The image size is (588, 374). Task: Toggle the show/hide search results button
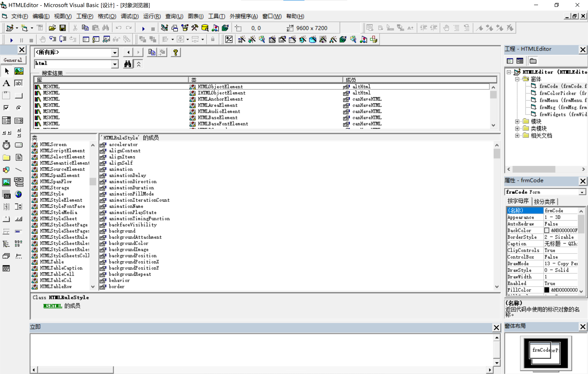click(x=138, y=64)
